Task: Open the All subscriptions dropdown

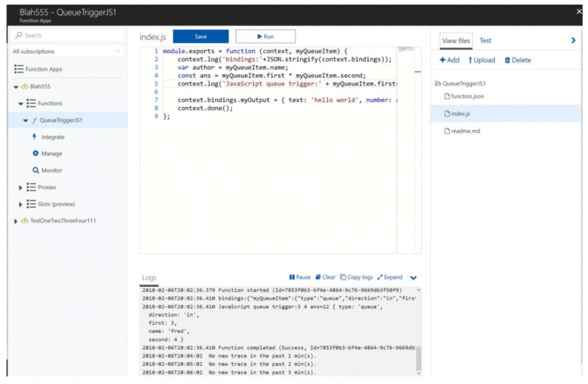Action: (x=68, y=51)
